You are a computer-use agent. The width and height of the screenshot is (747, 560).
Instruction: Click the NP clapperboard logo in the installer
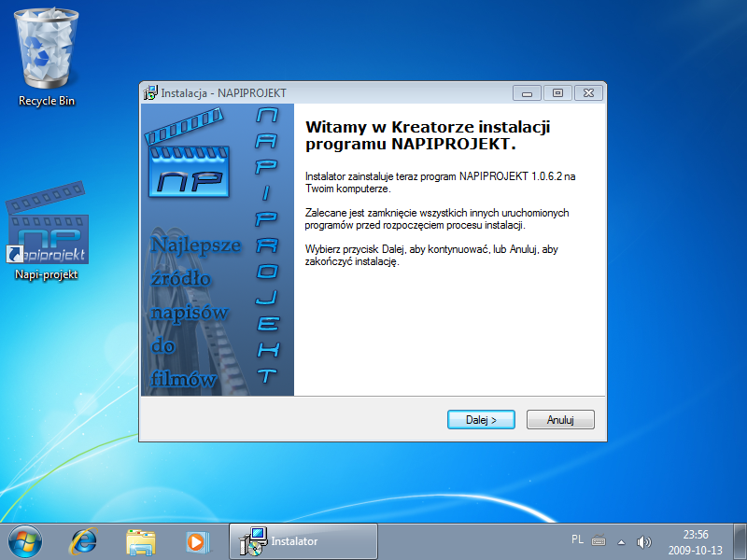click(x=188, y=154)
